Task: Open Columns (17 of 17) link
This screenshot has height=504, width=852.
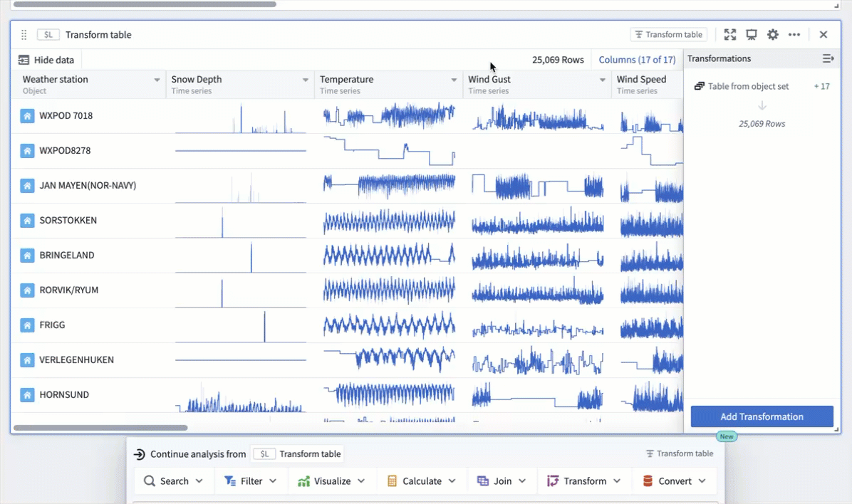Action: tap(636, 59)
